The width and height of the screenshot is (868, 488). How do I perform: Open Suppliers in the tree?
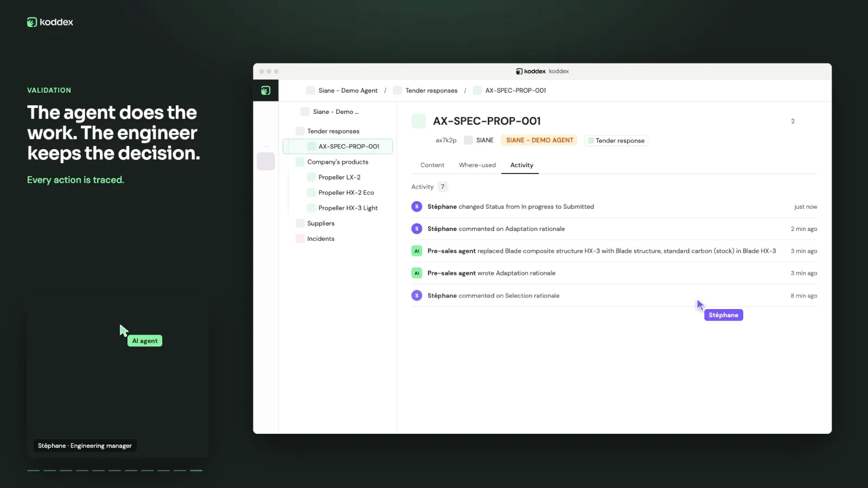[x=321, y=223]
